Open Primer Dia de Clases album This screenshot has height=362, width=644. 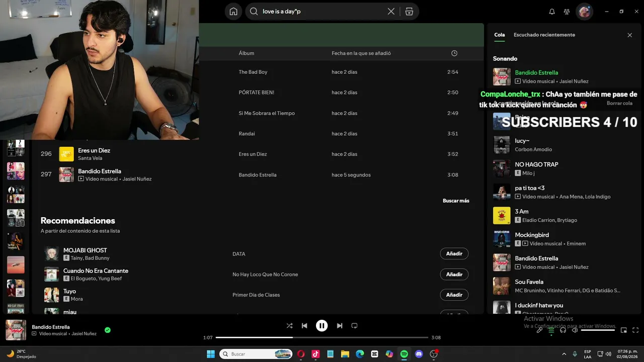(256, 295)
